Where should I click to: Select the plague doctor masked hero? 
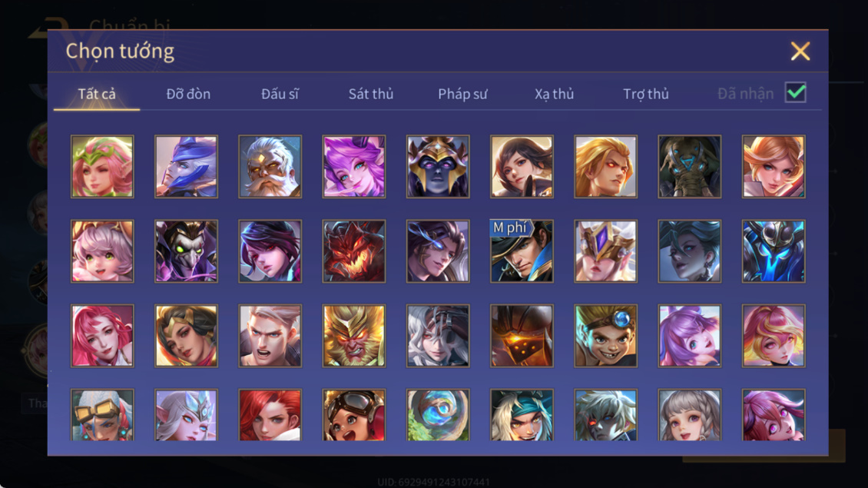(x=186, y=251)
